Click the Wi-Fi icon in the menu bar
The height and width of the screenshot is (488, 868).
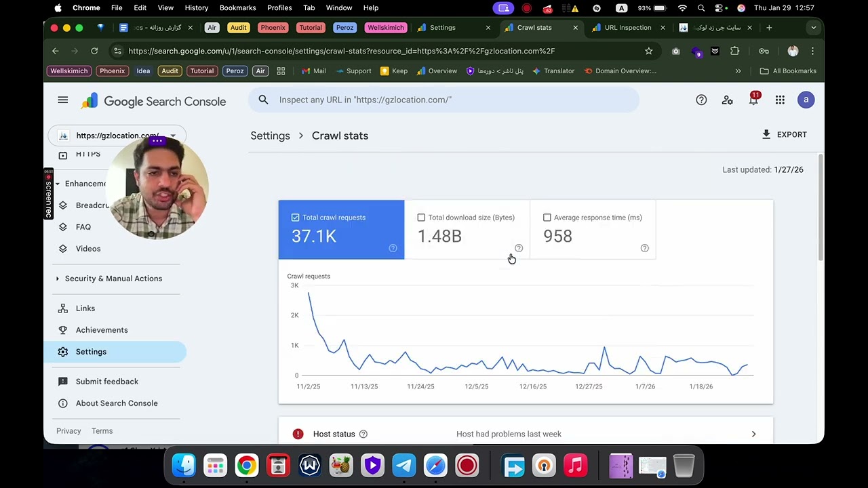pos(683,8)
